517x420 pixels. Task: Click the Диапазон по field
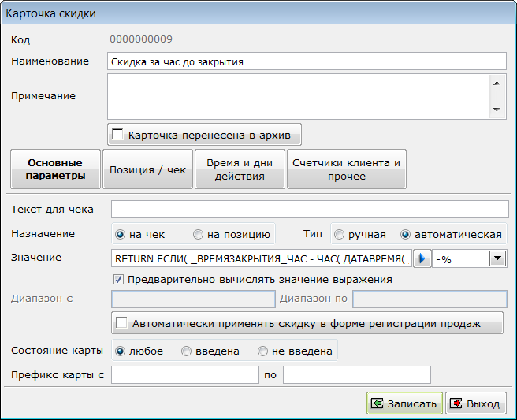pos(430,299)
